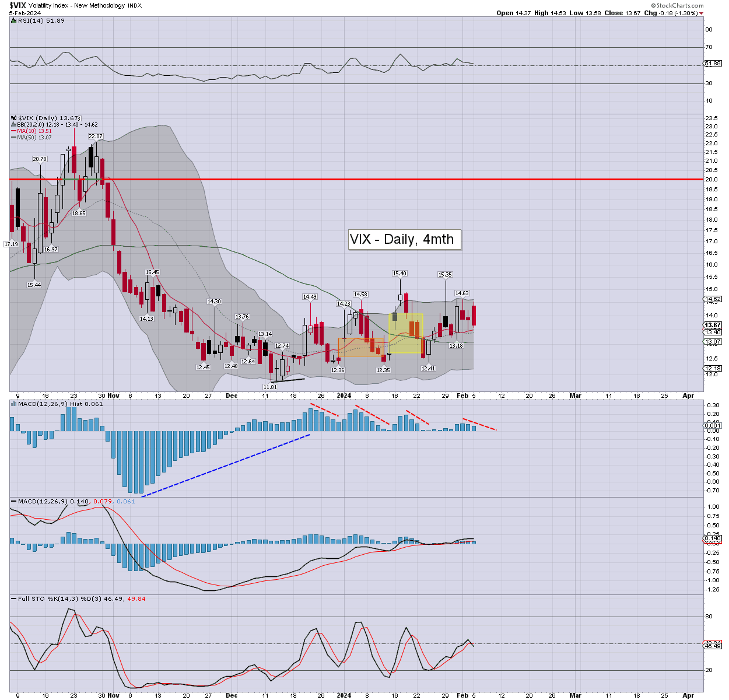Select the 'VIX - Daily, 4mth' annotation box

coord(405,239)
